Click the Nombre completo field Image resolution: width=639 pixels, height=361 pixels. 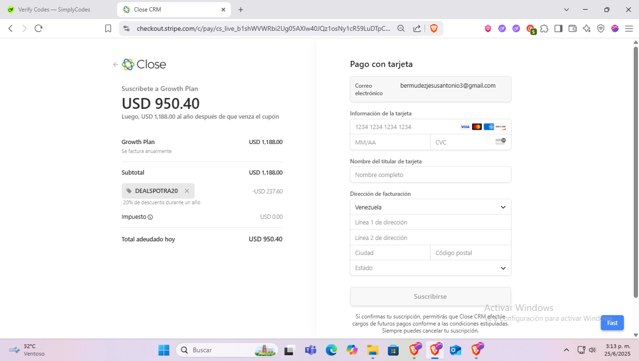point(430,175)
